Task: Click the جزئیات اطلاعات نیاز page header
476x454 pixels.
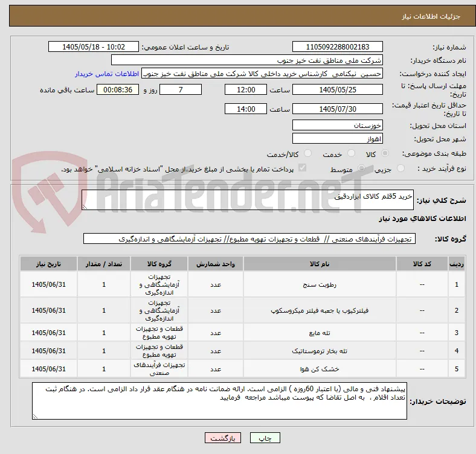Action: coord(431,16)
